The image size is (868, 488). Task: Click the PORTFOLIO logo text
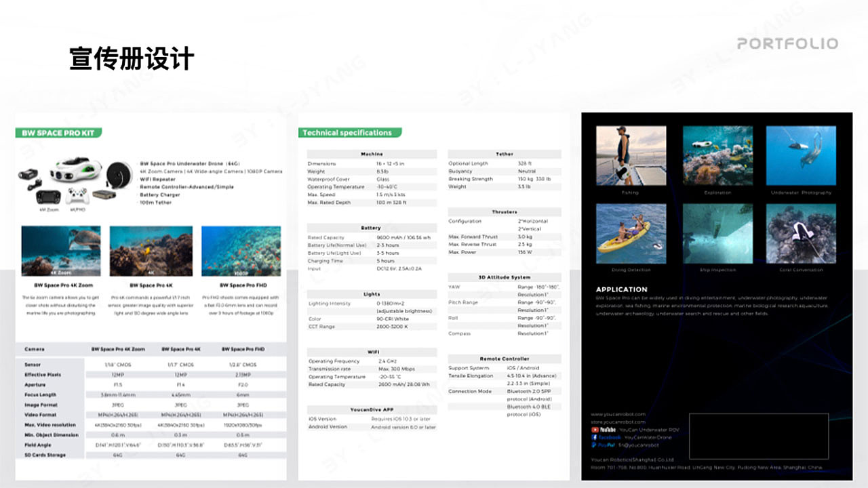pos(787,43)
